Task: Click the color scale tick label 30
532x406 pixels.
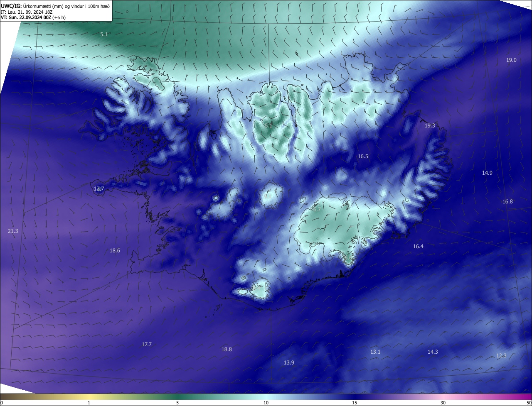Action: [443, 403]
